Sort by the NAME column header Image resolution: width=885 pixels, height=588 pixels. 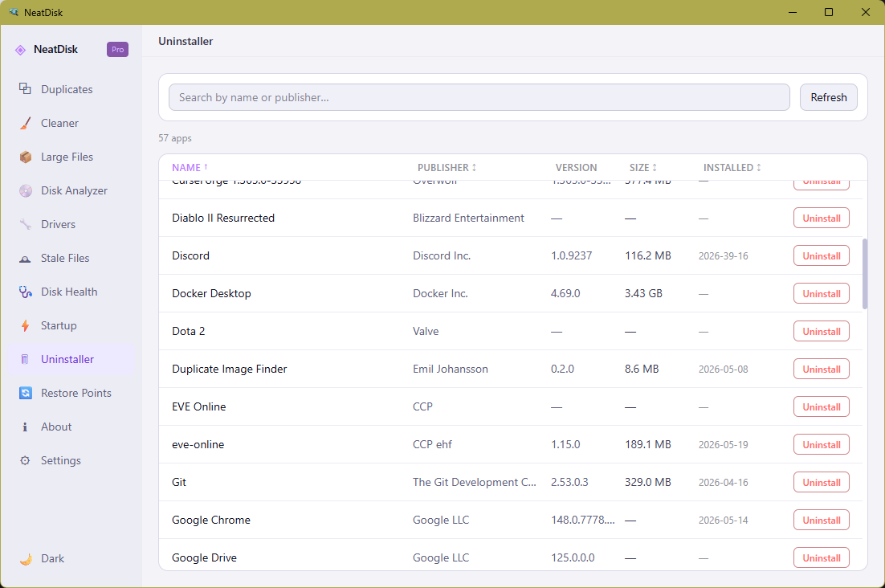pyautogui.click(x=190, y=168)
